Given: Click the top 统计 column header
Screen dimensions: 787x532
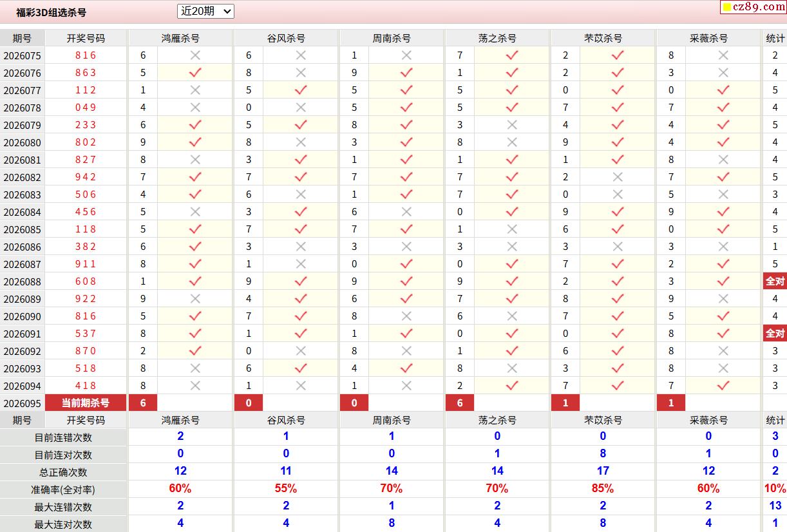Looking at the screenshot, I should coord(775,38).
